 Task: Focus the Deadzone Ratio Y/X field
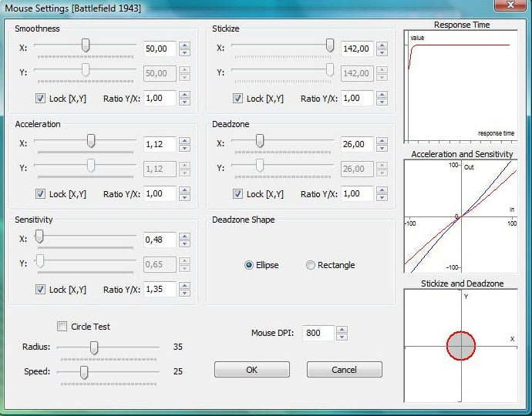(x=357, y=193)
